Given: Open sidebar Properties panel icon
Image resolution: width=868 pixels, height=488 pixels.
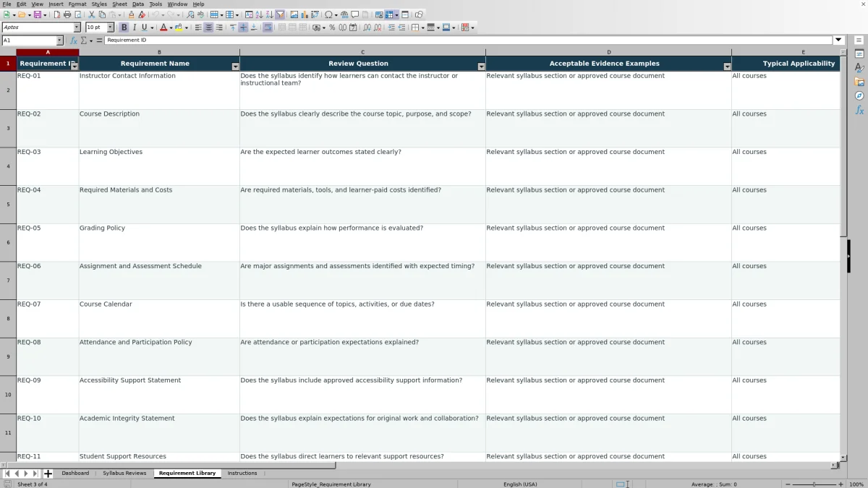Looking at the screenshot, I should [x=859, y=54].
